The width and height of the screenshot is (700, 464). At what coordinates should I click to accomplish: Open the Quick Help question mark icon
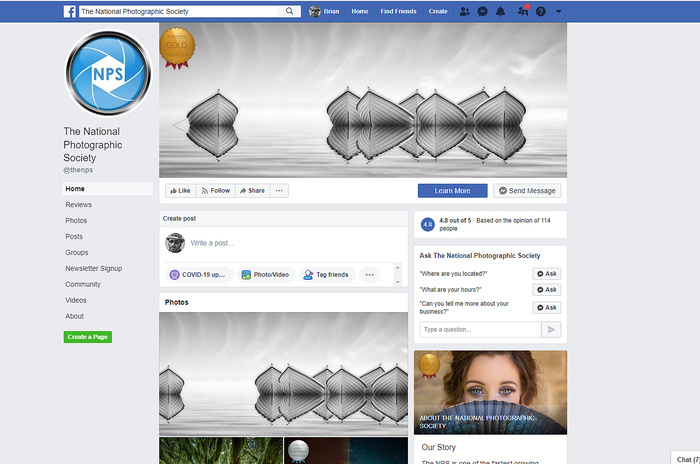tap(541, 11)
